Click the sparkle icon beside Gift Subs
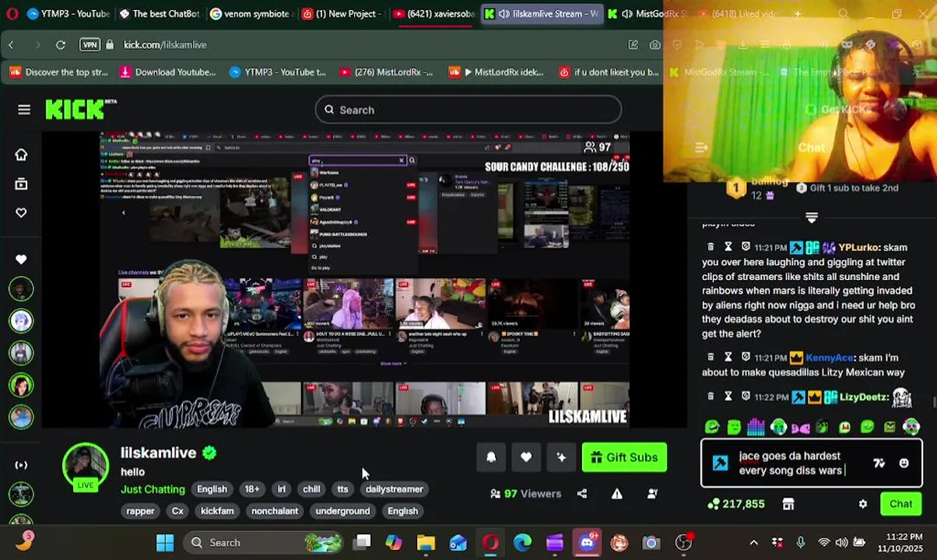This screenshot has height=560, width=937. 561,457
